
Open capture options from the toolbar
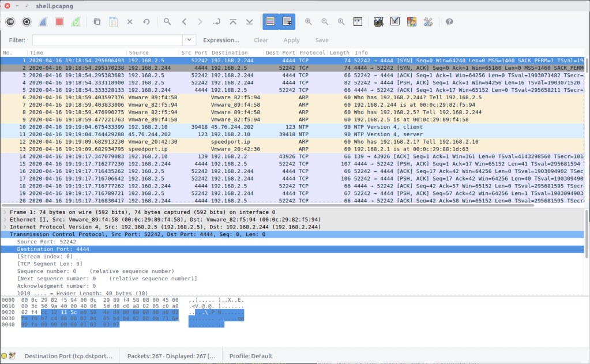27,21
